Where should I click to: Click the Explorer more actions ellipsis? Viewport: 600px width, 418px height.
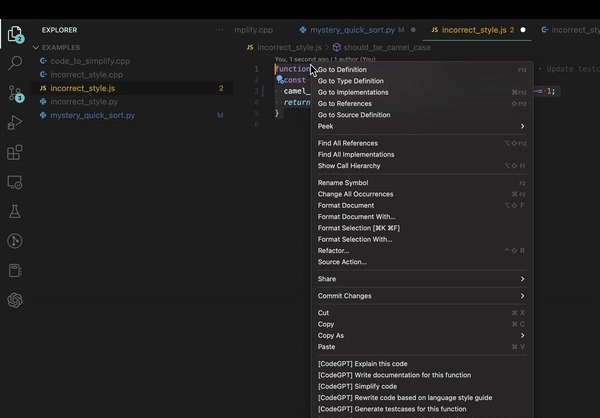point(219,30)
